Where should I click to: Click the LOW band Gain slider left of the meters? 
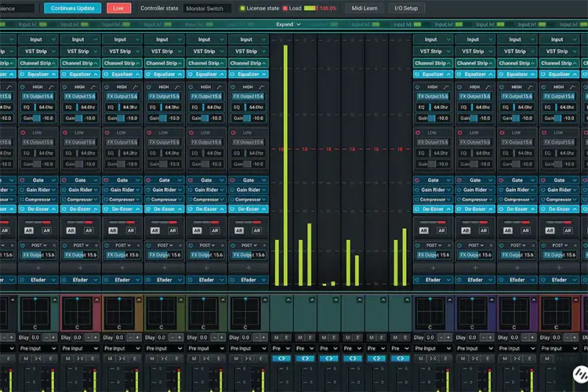[x=249, y=164]
